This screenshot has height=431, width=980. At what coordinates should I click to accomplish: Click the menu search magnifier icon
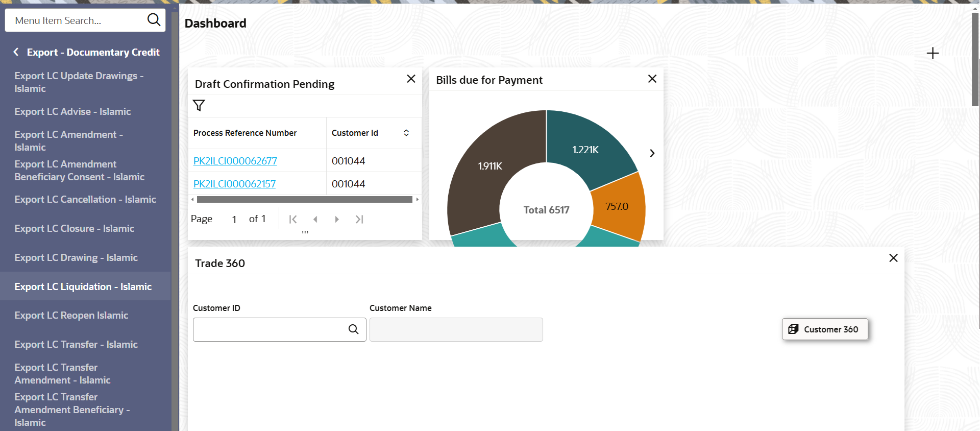tap(154, 20)
